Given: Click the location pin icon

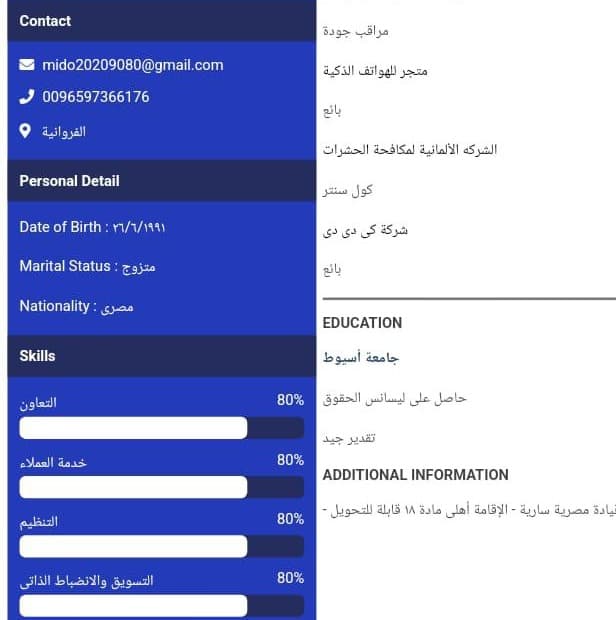Looking at the screenshot, I should point(27,131).
